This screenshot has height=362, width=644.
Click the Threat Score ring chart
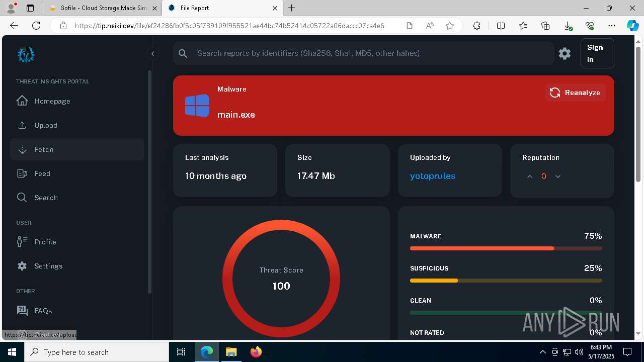pyautogui.click(x=281, y=279)
